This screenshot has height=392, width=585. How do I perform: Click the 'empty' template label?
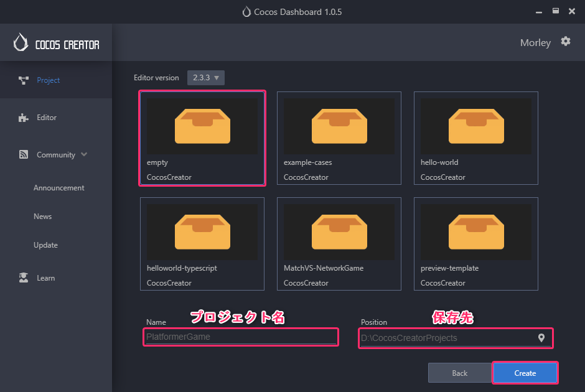(x=157, y=162)
